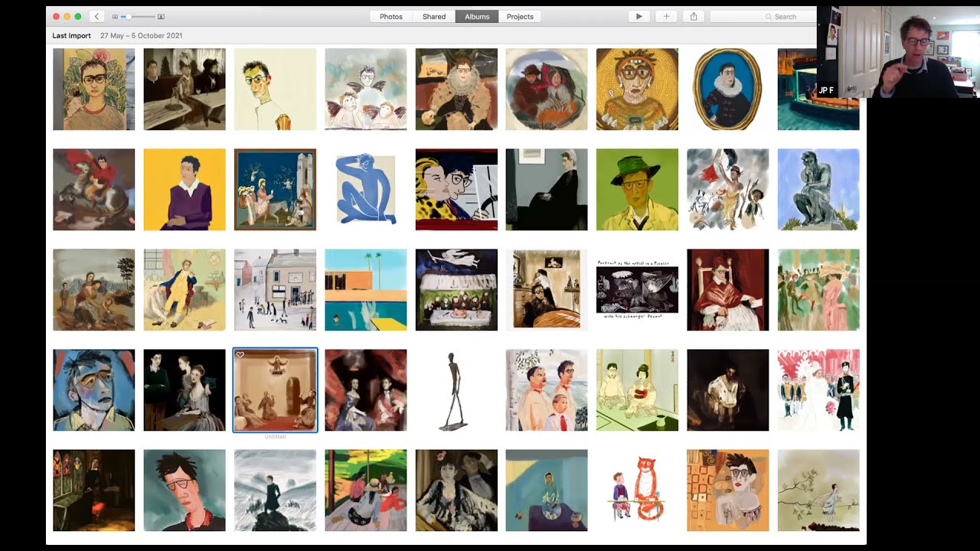Select the two seated figures in kimono

pos(637,390)
